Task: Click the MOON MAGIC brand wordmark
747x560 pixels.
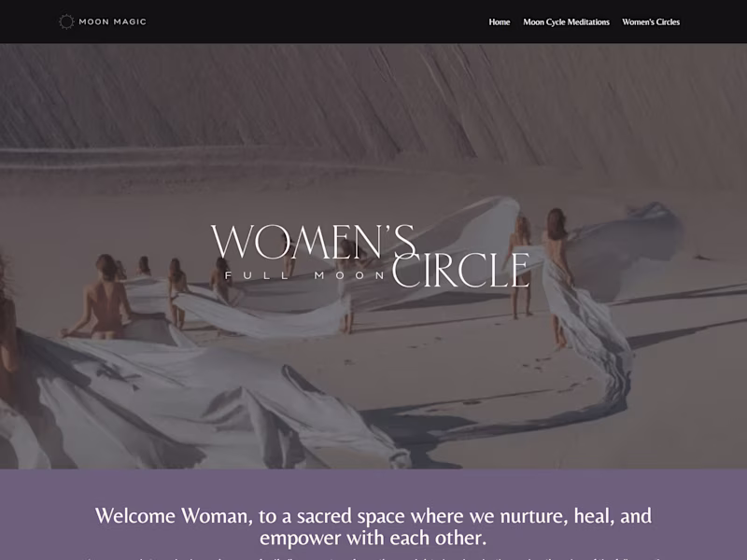Action: [112, 21]
